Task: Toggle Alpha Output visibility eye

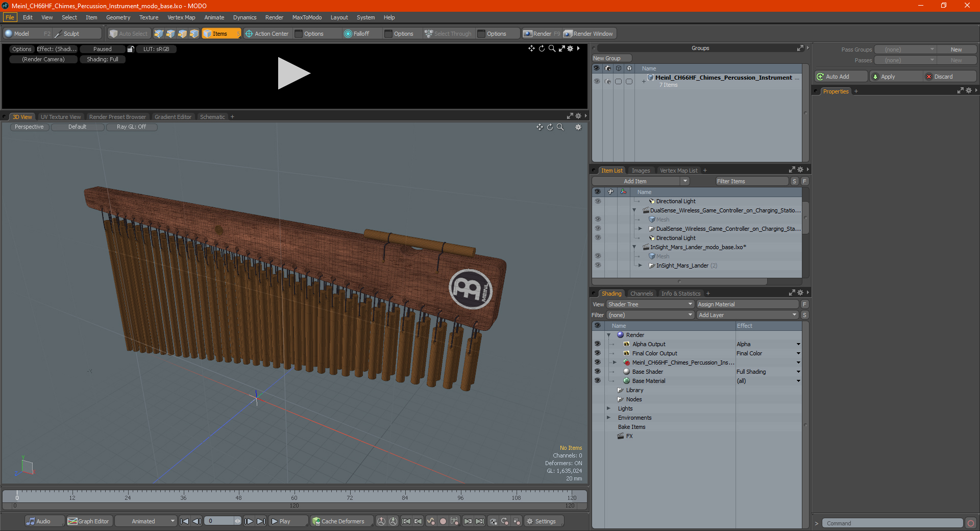Action: tap(597, 344)
